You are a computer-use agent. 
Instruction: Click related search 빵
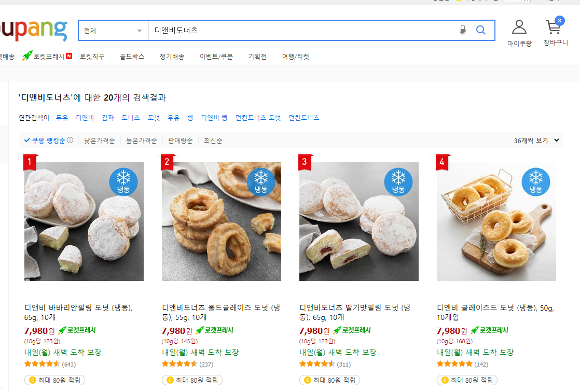tap(190, 118)
